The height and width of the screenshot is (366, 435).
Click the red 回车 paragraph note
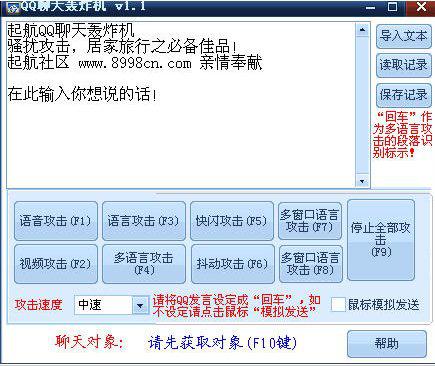click(x=402, y=135)
